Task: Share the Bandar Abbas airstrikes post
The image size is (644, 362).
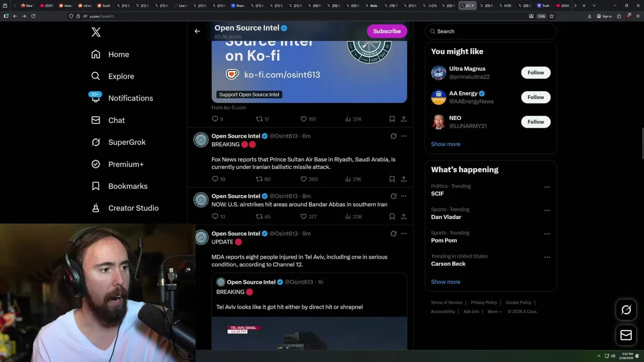Action: [404, 217]
